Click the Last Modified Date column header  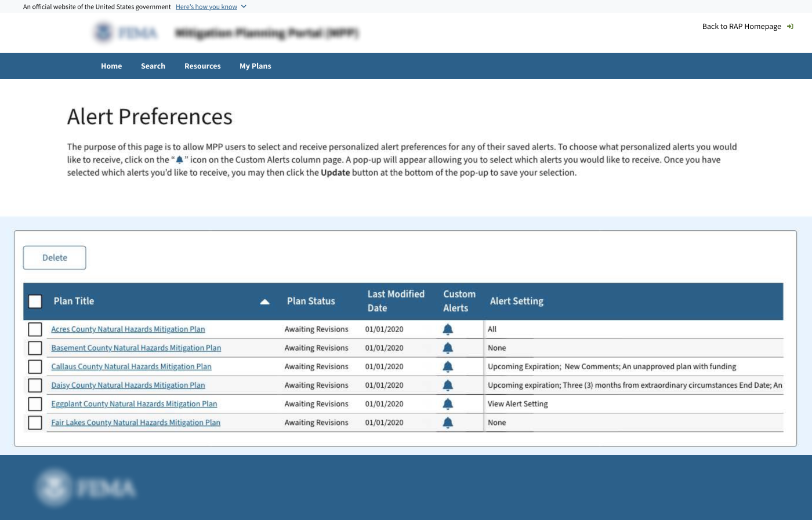[x=396, y=301]
